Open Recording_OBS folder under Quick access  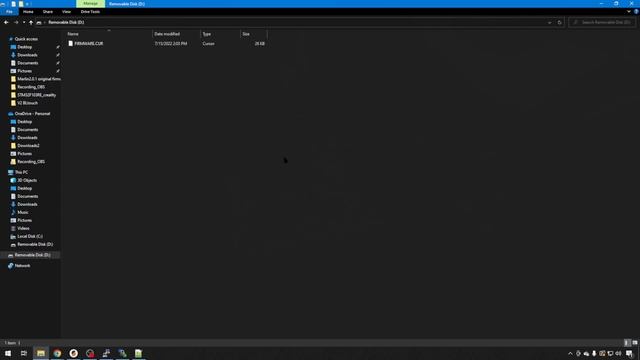point(31,87)
